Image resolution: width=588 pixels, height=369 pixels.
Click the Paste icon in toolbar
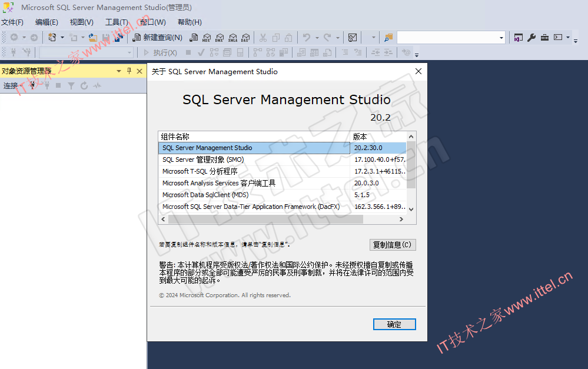(x=288, y=38)
